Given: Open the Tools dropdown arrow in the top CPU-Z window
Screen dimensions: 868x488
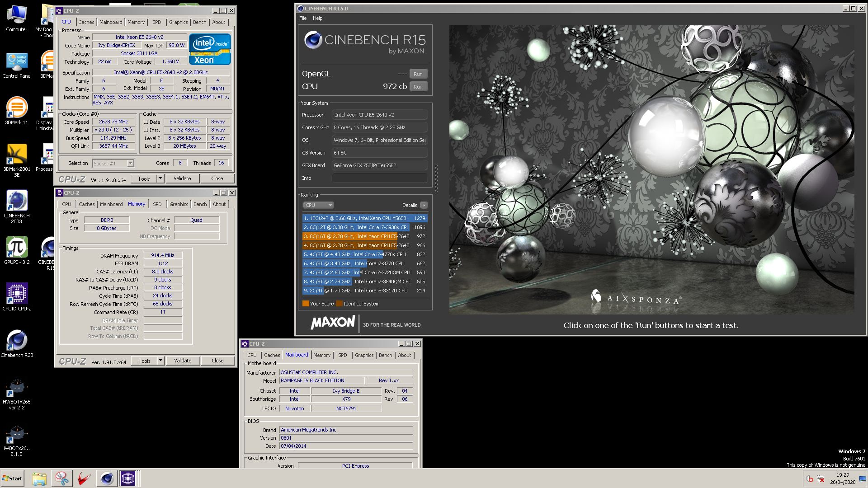Looking at the screenshot, I should click(160, 178).
